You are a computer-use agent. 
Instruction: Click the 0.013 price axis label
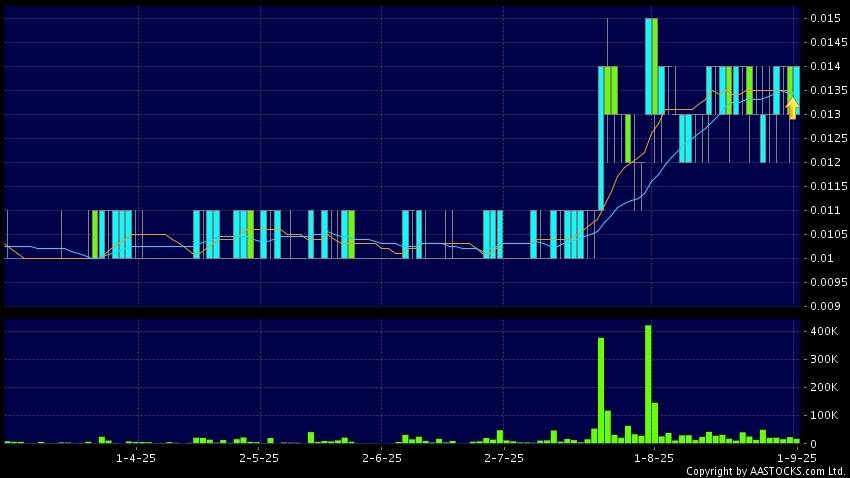pos(826,114)
